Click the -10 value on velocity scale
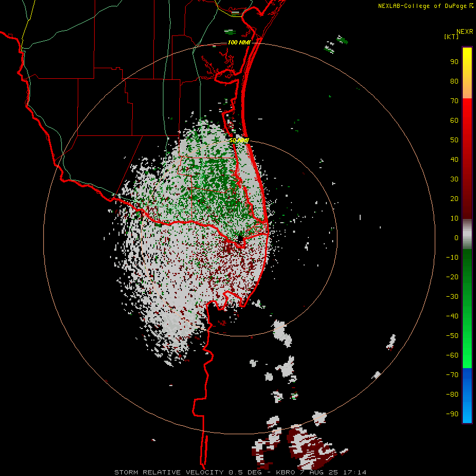Screen dimensions: 476x476 [452, 258]
